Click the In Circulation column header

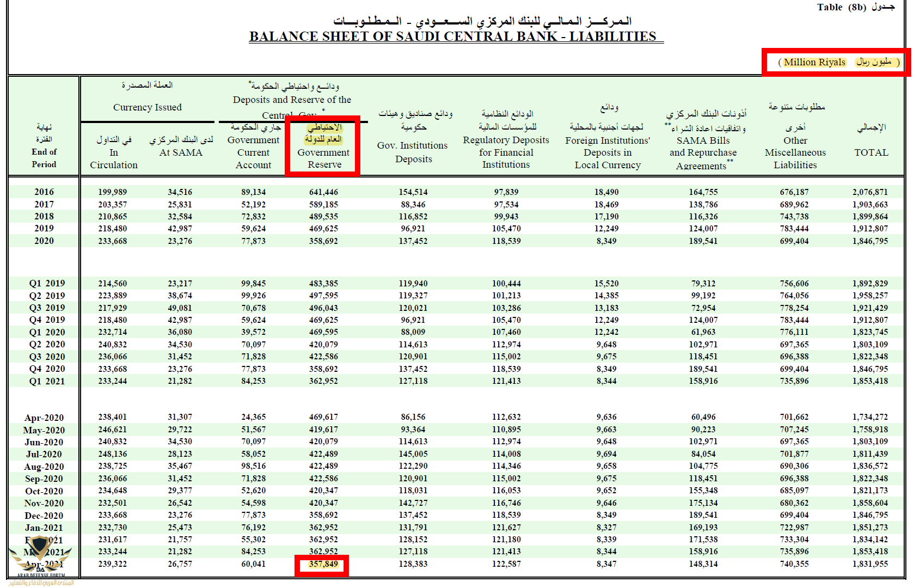113,158
